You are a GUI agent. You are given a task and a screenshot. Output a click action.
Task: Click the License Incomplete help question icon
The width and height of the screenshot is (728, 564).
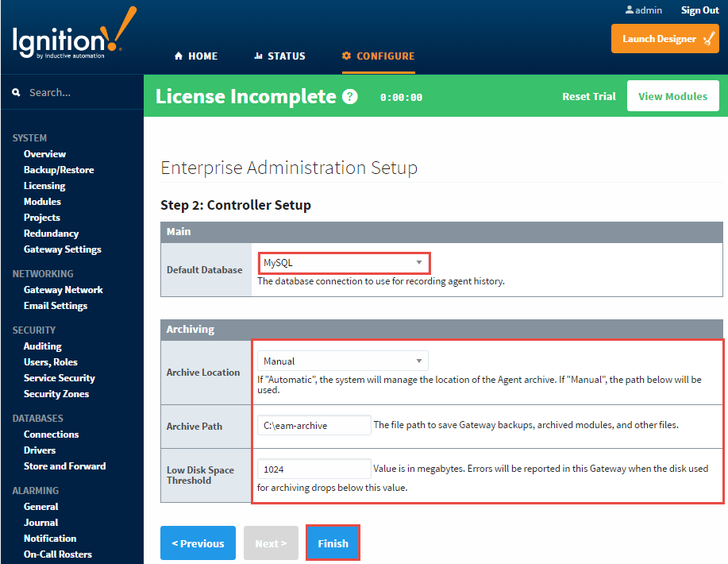pyautogui.click(x=350, y=97)
